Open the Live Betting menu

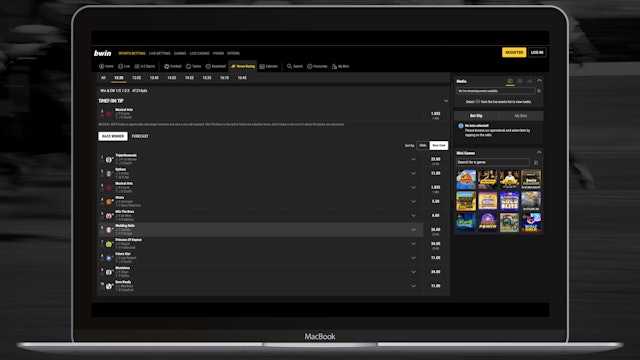pos(160,53)
